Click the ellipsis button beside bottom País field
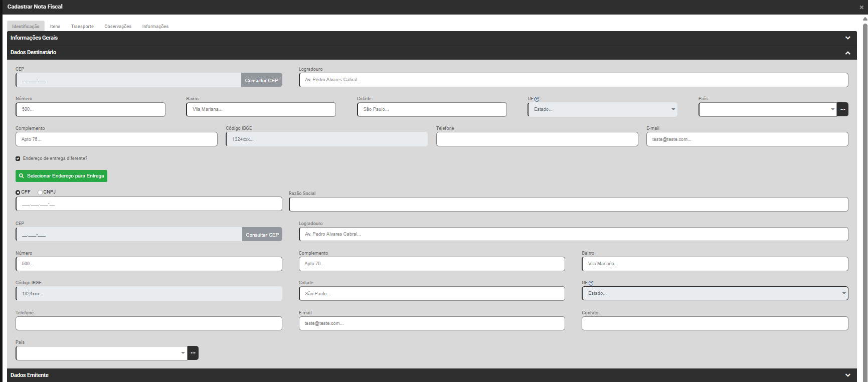868x382 pixels. click(193, 353)
